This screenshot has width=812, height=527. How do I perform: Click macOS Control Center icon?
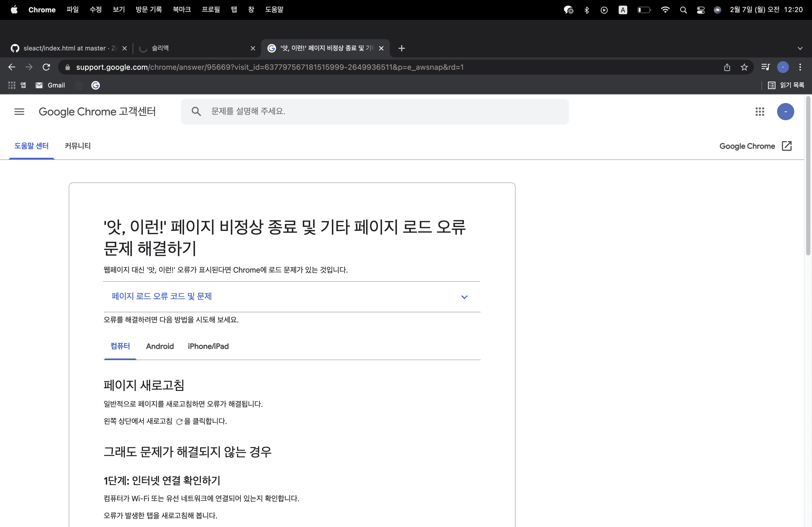click(x=701, y=10)
